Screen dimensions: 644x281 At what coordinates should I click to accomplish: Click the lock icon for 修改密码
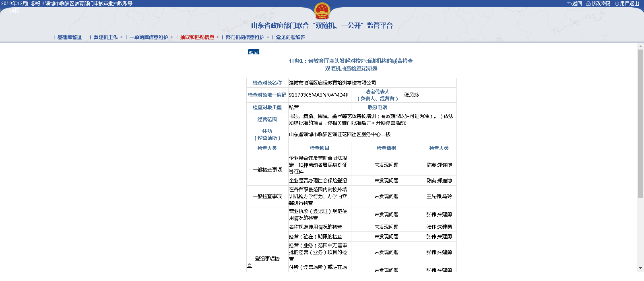click(588, 4)
